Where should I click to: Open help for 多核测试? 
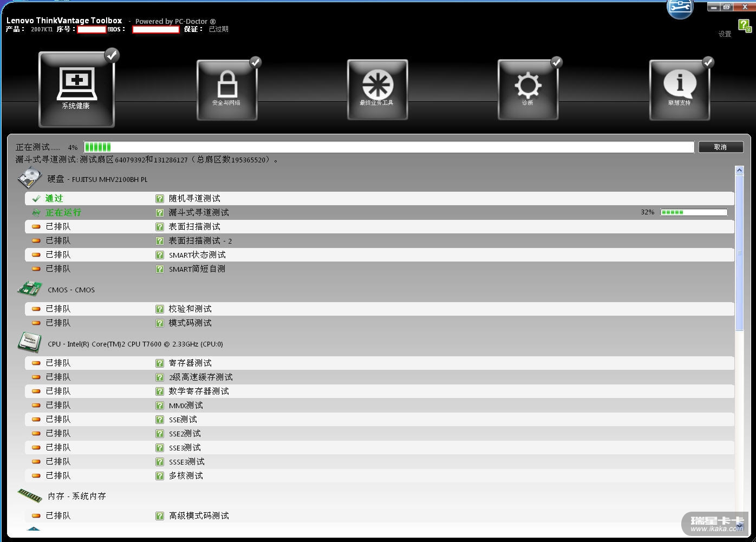[160, 476]
